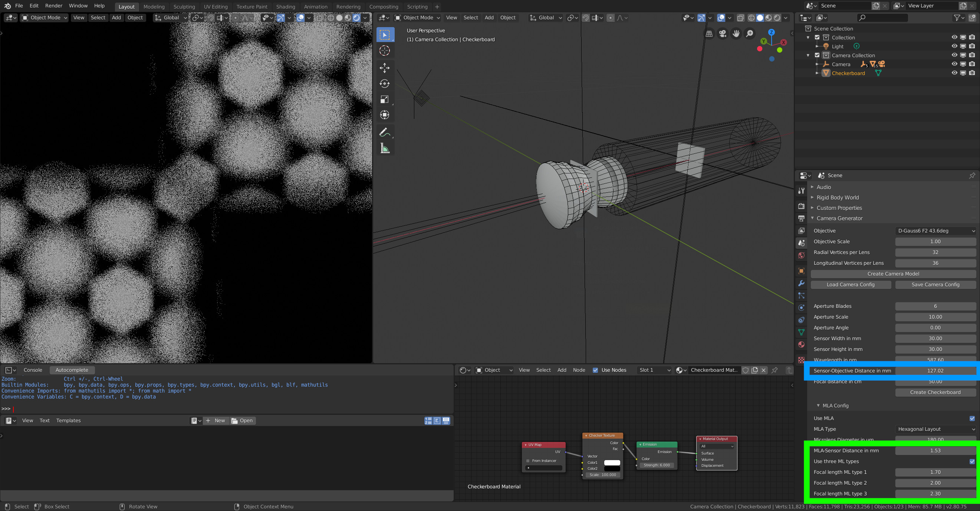This screenshot has height=511, width=980.
Task: Switch to the Shading workspace tab
Action: [x=286, y=6]
